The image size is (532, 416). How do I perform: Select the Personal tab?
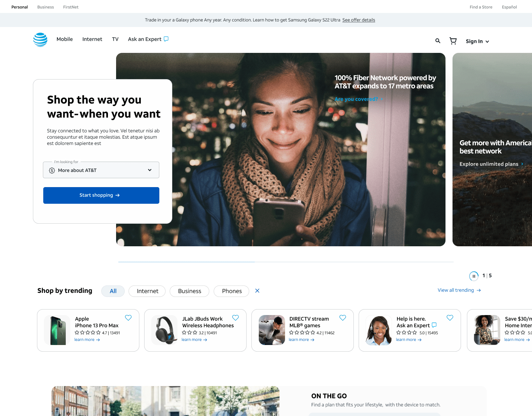pos(20,7)
